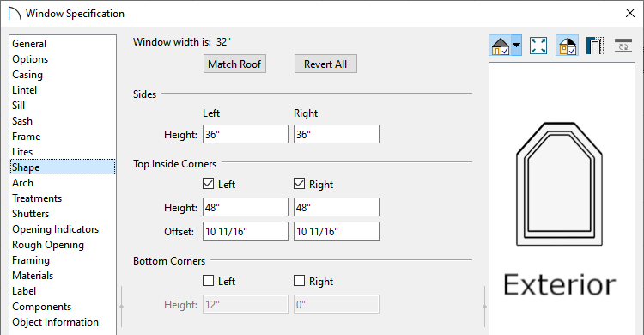644x335 pixels.
Task: Click the Sides Left Height field
Action: [246, 134]
